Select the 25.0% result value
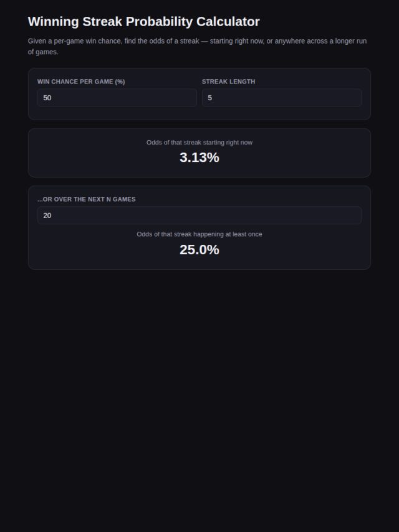The height and width of the screenshot is (532, 399). tap(199, 250)
